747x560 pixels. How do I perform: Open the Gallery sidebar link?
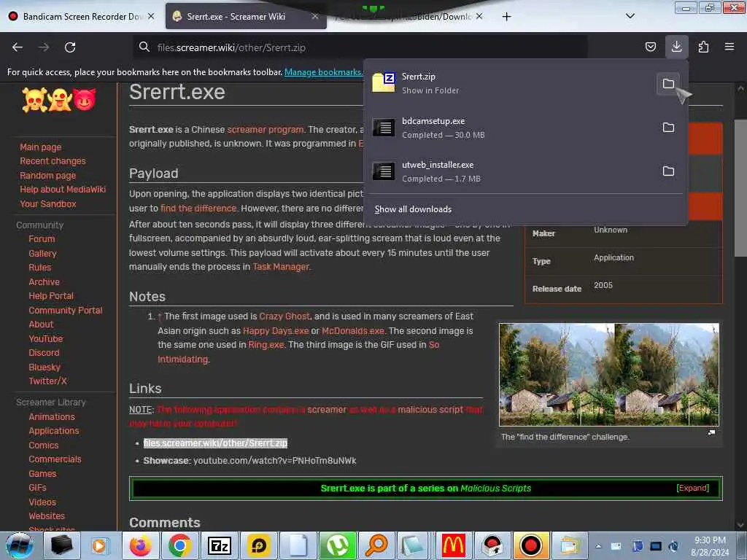click(x=42, y=253)
